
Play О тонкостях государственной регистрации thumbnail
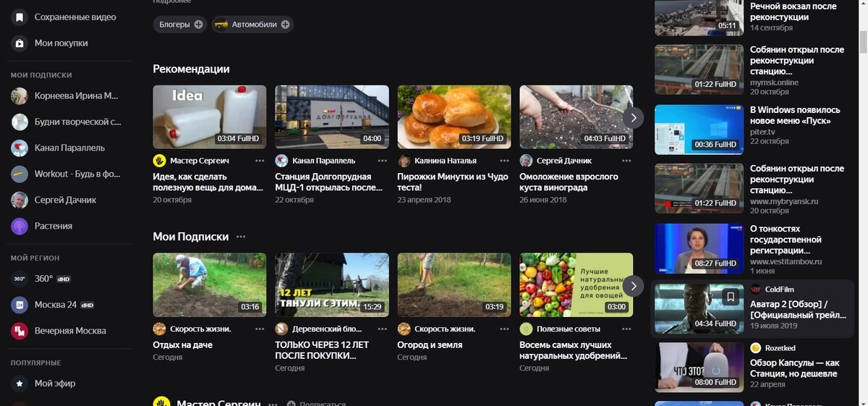[699, 249]
